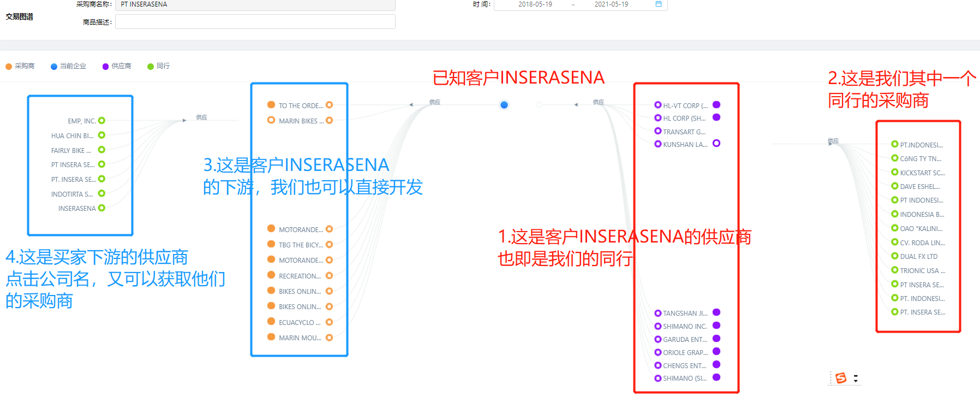This screenshot has width=980, height=402.
Task: Click the purchaser name field PT INSERASENA
Action: (255, 4)
